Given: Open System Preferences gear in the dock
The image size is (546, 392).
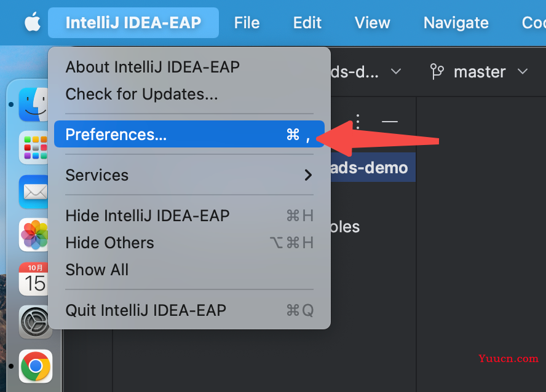Looking at the screenshot, I should click(x=35, y=323).
